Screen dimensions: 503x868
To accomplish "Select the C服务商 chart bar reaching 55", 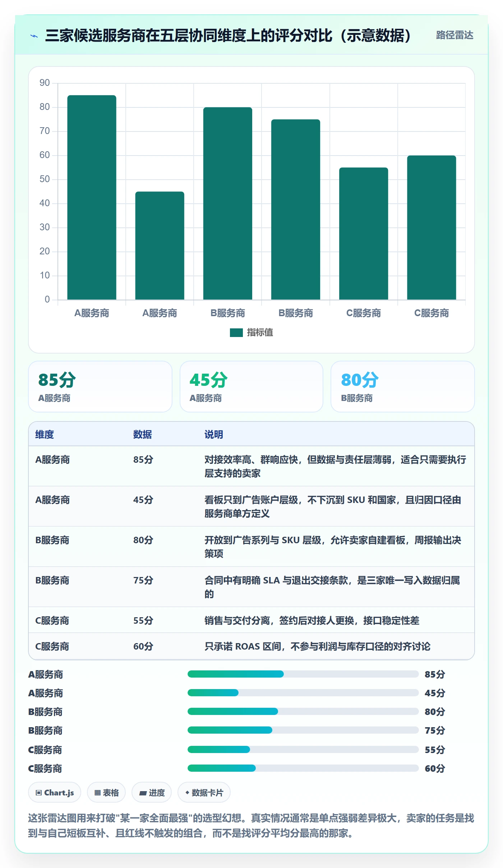I will [x=364, y=234].
